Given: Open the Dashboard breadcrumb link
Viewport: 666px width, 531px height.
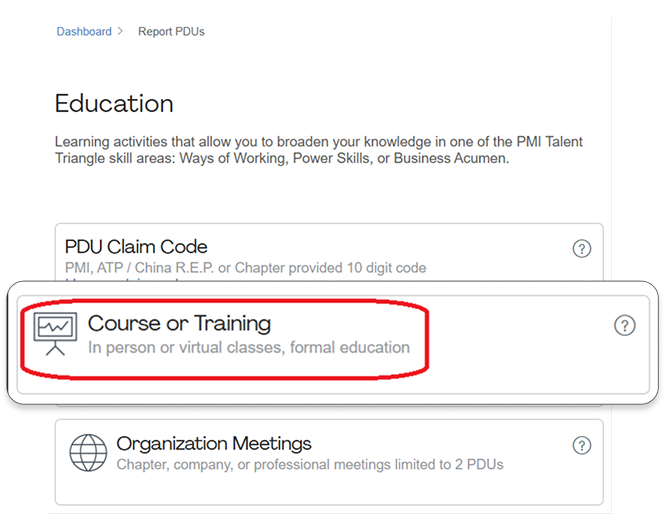Looking at the screenshot, I should pos(84,32).
